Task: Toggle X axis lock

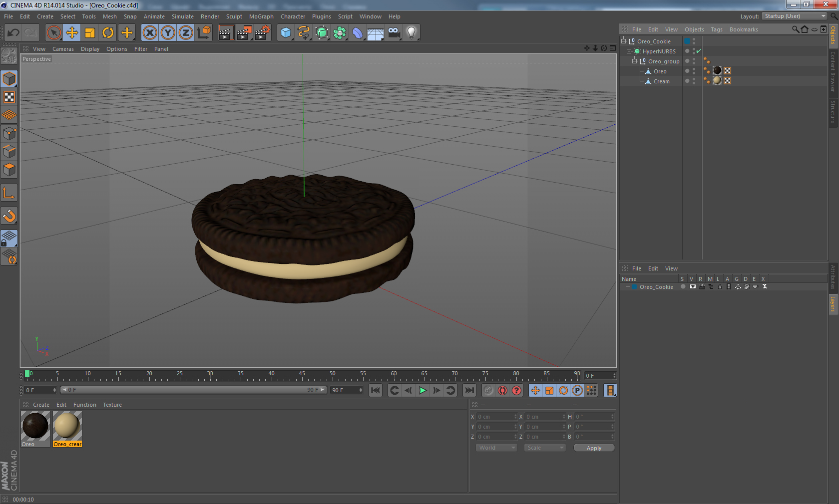Action: [x=150, y=33]
